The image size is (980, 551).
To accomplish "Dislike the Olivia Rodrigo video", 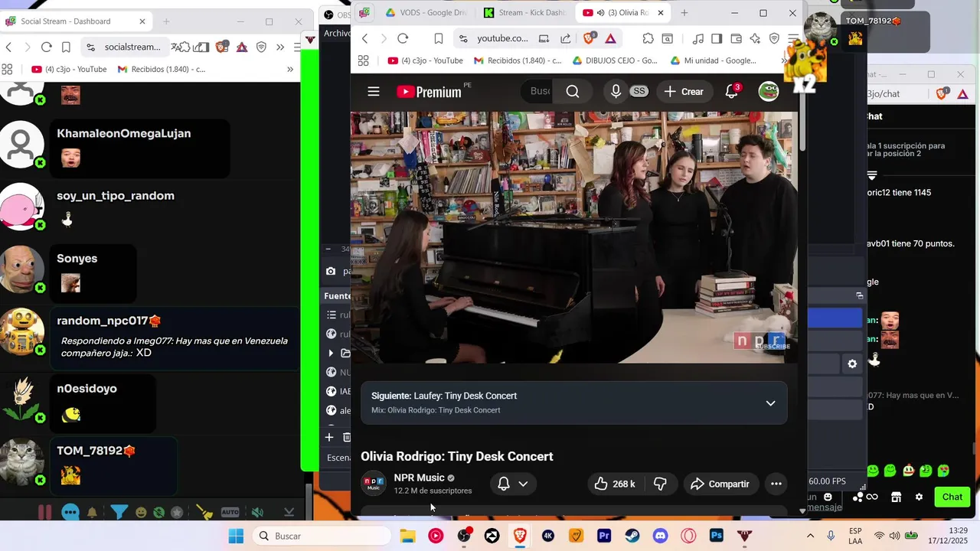I will [660, 484].
